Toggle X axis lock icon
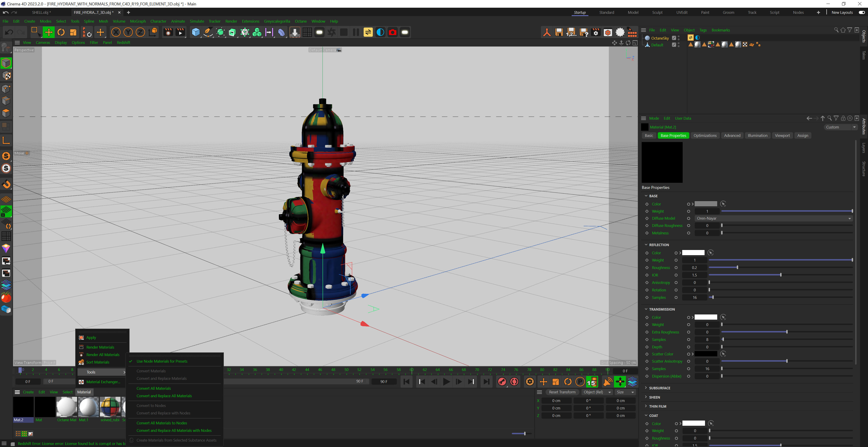This screenshot has width=868, height=447. (x=116, y=32)
